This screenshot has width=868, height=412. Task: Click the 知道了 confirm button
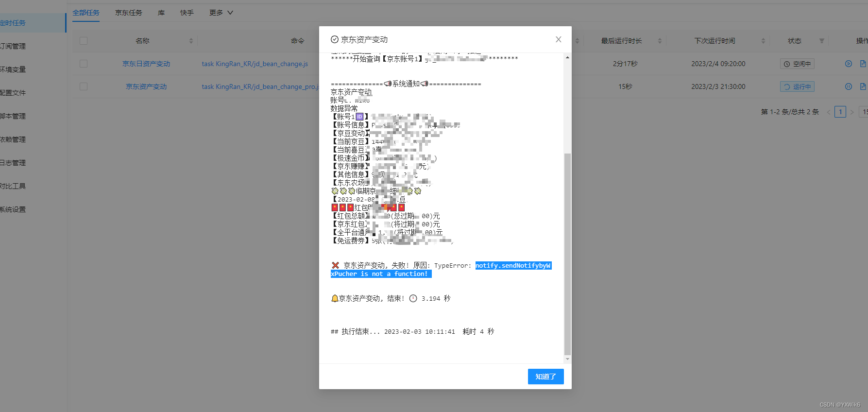[545, 377]
